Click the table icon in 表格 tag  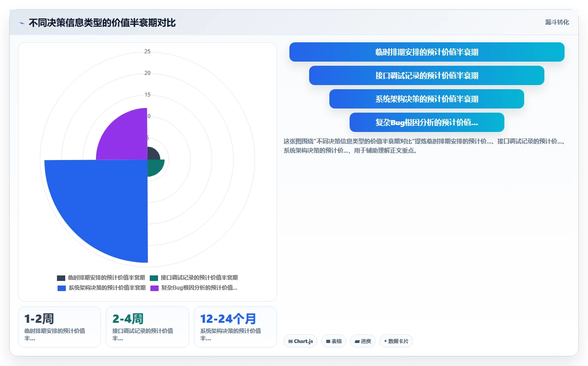(x=328, y=341)
